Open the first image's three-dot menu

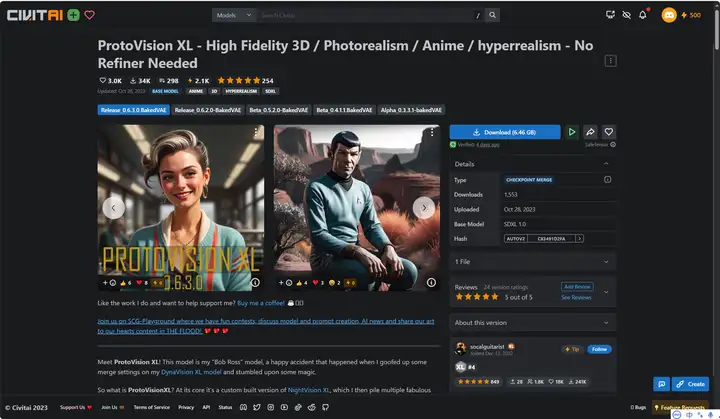point(256,133)
